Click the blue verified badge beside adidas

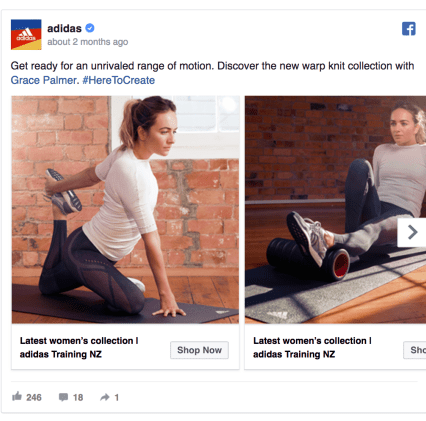tap(90, 28)
